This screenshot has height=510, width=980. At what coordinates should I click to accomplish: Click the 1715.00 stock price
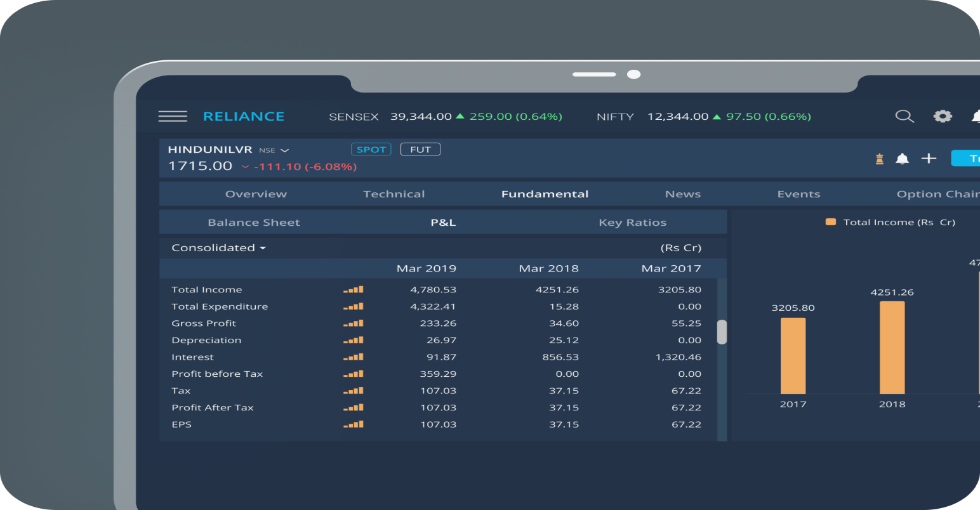point(200,166)
